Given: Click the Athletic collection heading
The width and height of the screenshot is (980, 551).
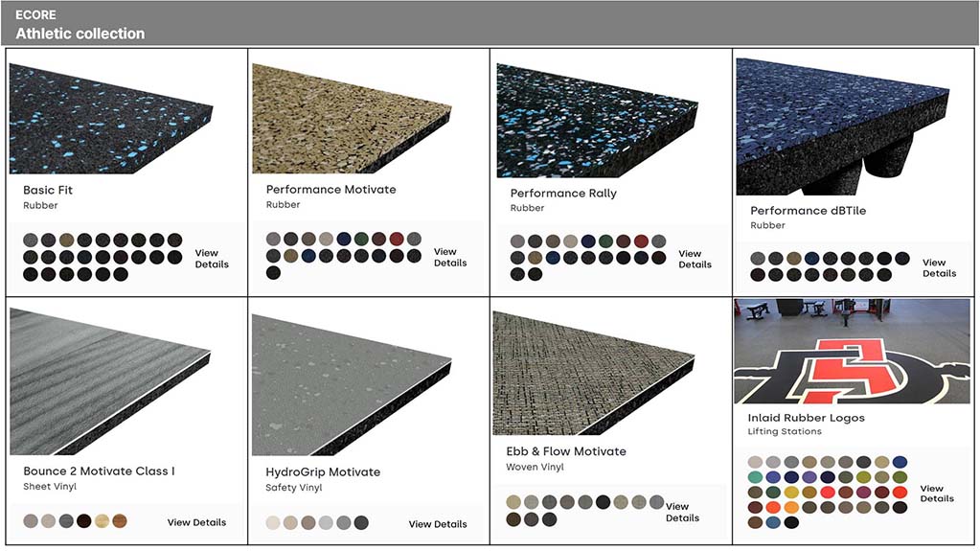Looking at the screenshot, I should tap(80, 34).
